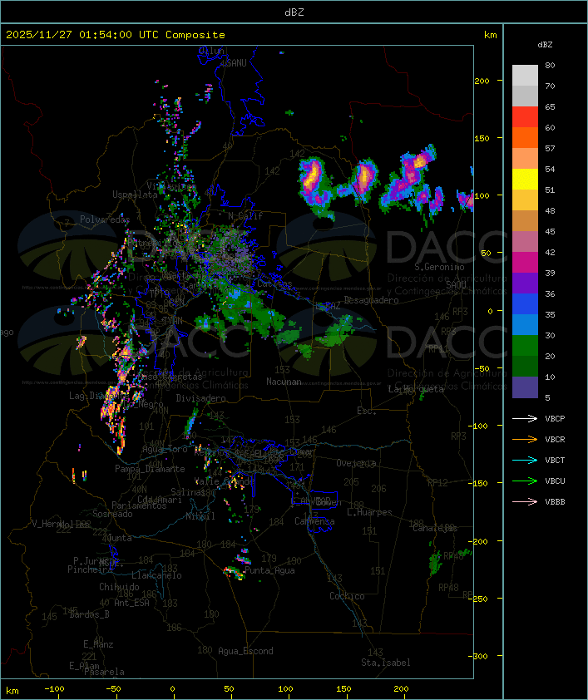Screen dimensions: 588x700
Task: Click the Pampa_Diamante map label
Action: pyautogui.click(x=150, y=469)
